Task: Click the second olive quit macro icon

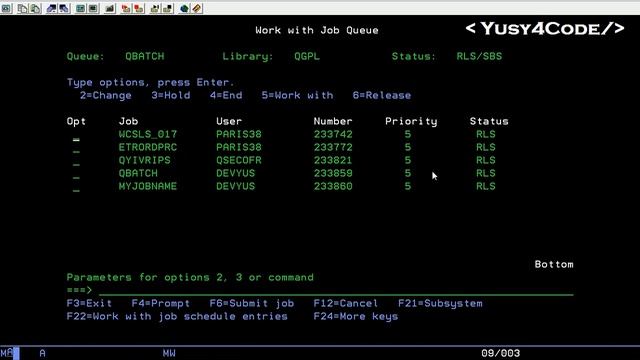Action: click(167, 8)
